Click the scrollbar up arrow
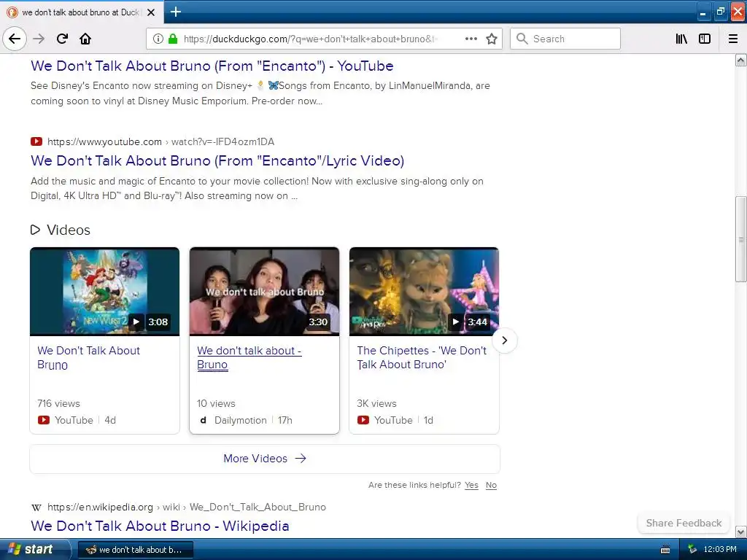This screenshot has width=747, height=560. 741,60
